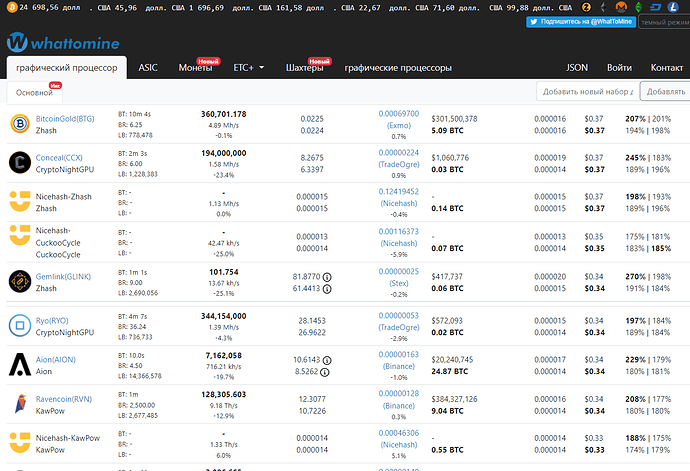This screenshot has width=690, height=471.
Task: Open the Контакт page
Action: [x=667, y=67]
